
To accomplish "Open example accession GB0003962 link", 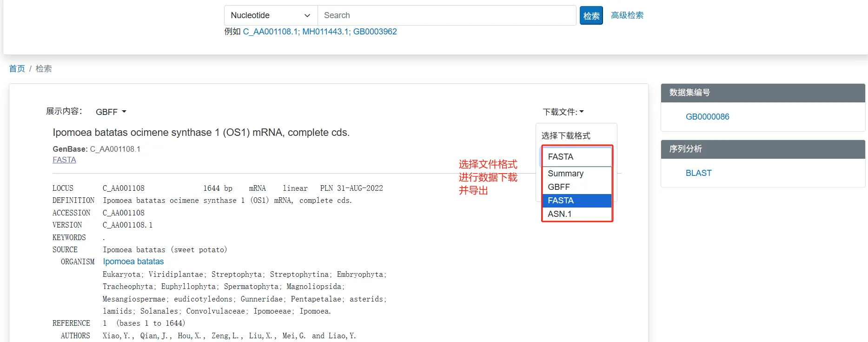I will click(375, 32).
